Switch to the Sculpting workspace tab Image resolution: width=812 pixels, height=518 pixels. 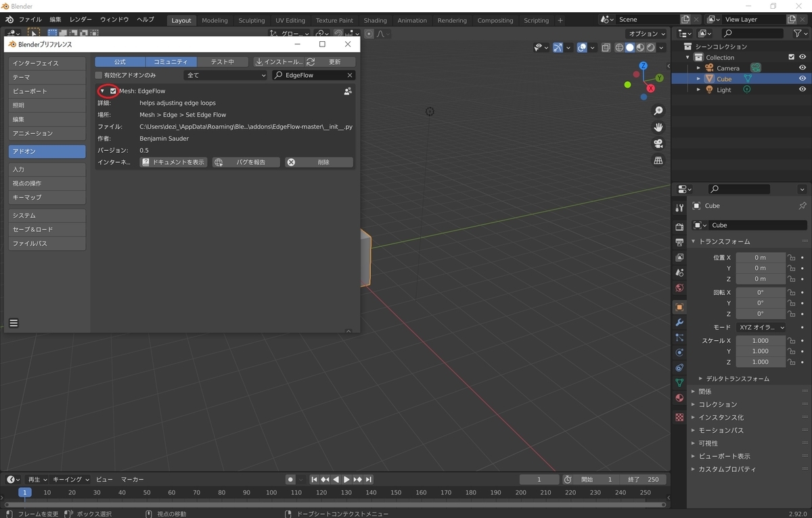click(x=251, y=20)
